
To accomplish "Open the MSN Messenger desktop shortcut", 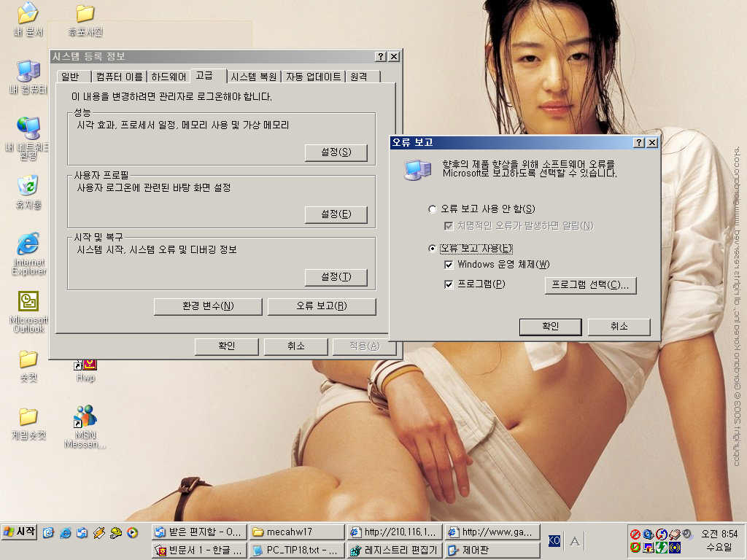I will tap(85, 417).
